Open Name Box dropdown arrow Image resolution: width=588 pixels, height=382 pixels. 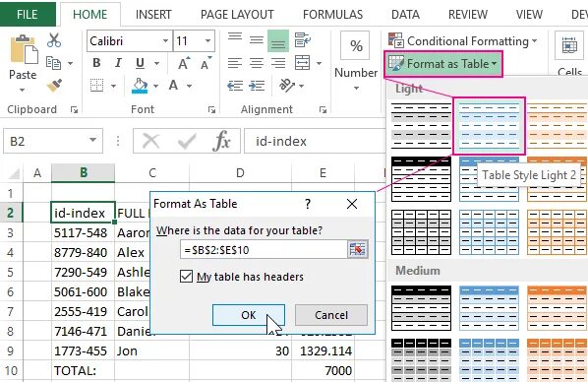(x=92, y=141)
